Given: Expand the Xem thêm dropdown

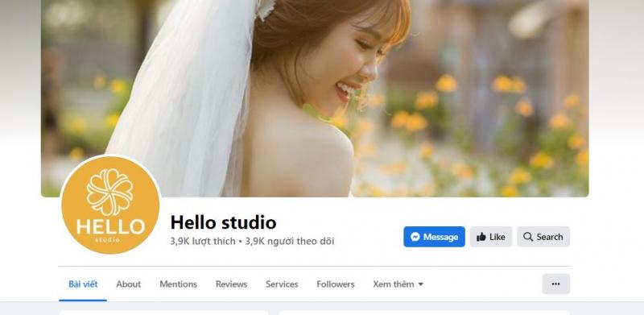Looking at the screenshot, I should tap(398, 284).
